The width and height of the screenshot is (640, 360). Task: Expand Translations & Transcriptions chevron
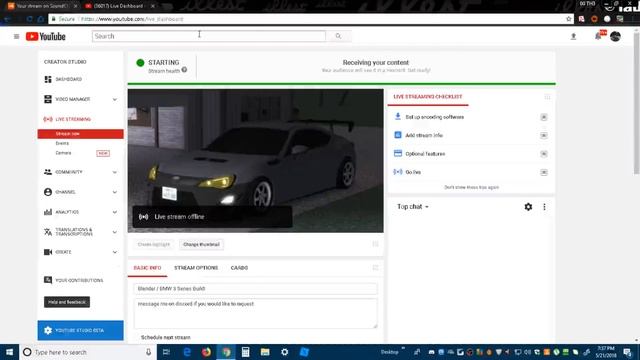tap(115, 232)
